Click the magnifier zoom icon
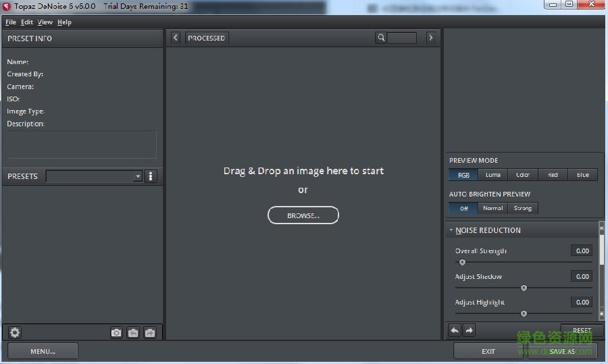 [381, 38]
